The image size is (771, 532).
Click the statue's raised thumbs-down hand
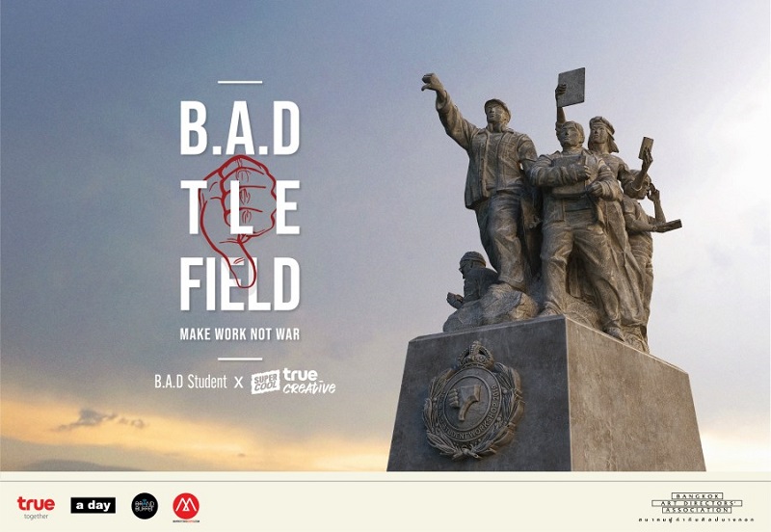pyautogui.click(x=433, y=83)
